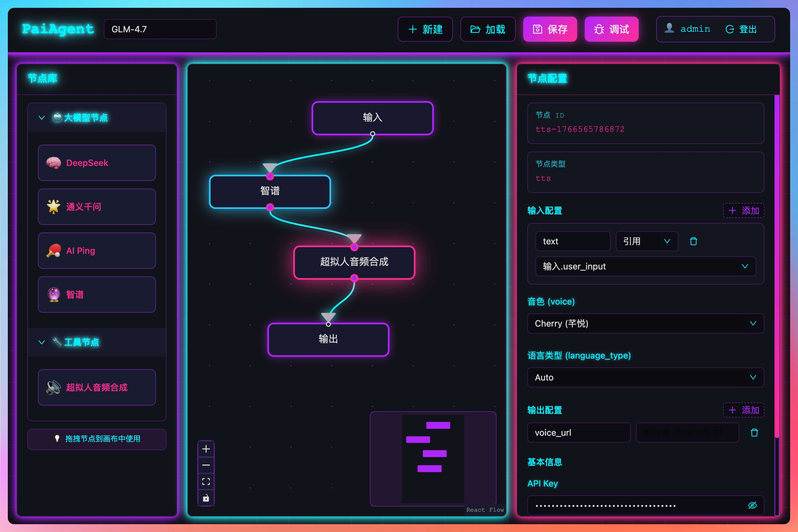Click the fit view icon
The width and height of the screenshot is (798, 532).
click(206, 482)
